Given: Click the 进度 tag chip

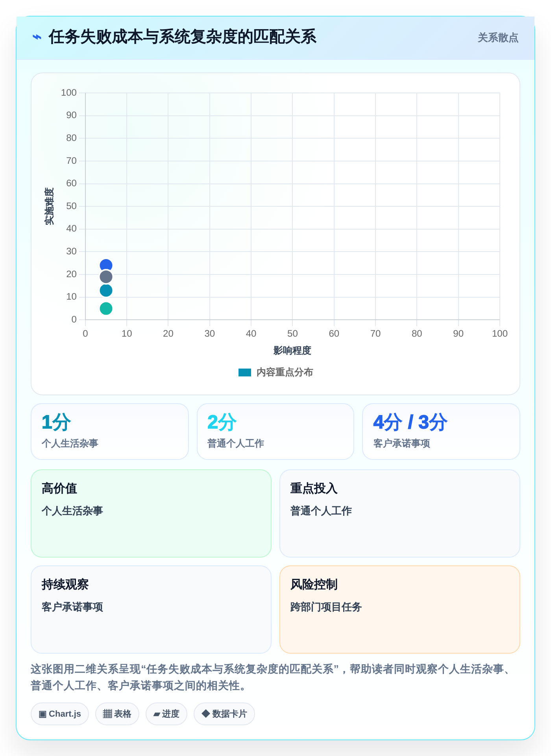Looking at the screenshot, I should (x=166, y=714).
